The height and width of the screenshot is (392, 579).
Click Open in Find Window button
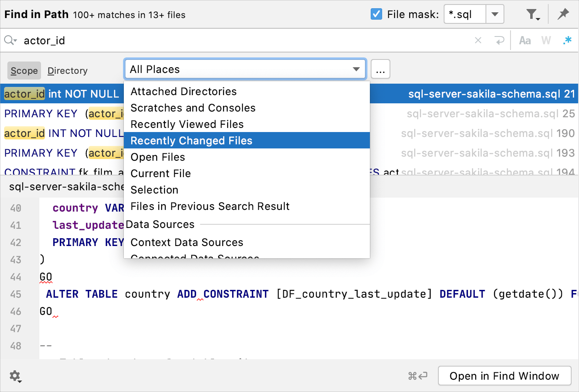click(504, 376)
